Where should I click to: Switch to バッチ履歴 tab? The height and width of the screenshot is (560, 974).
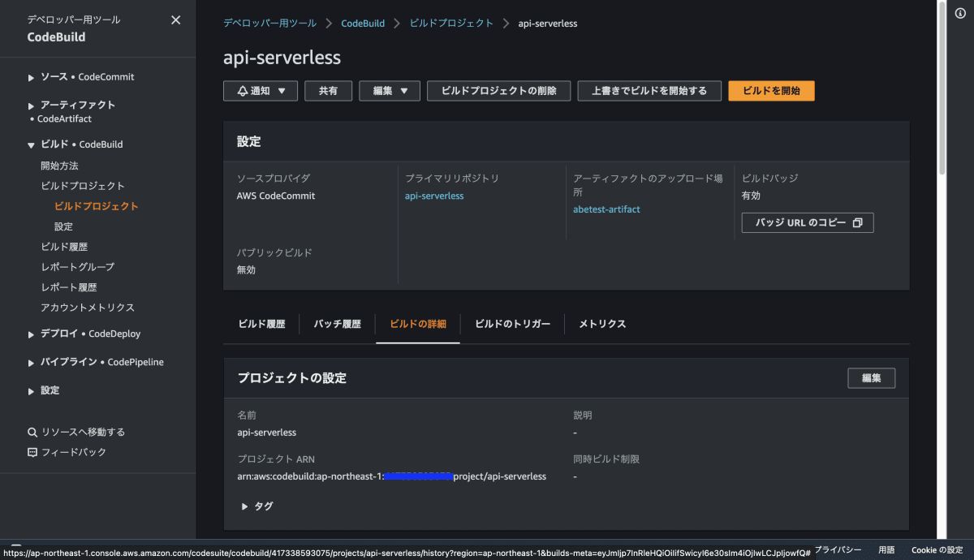338,324
